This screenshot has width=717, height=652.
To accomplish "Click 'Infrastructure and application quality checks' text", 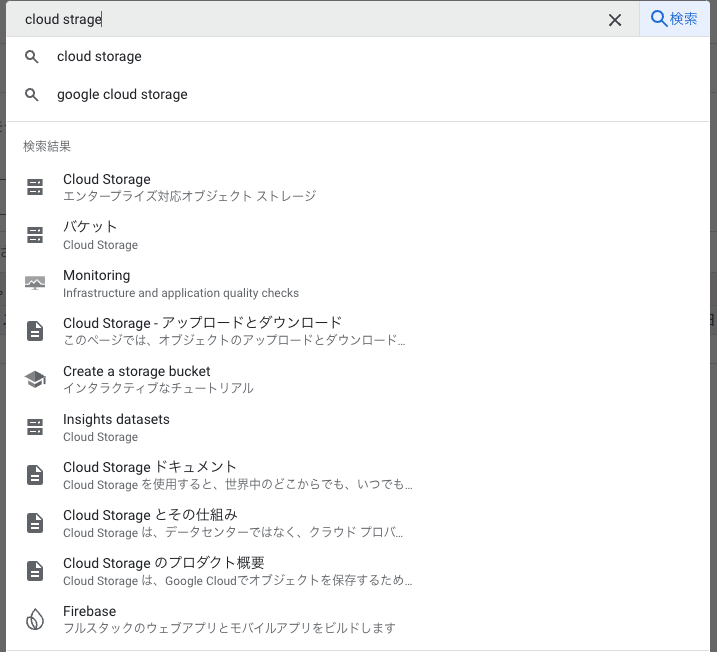I will [181, 293].
